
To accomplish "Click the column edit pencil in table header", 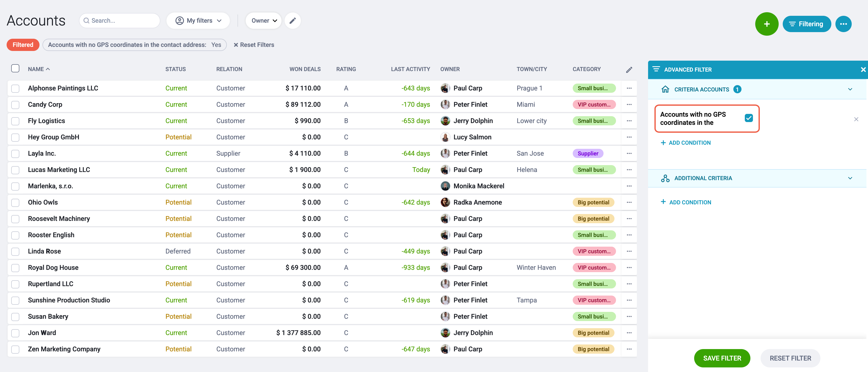I will [629, 70].
